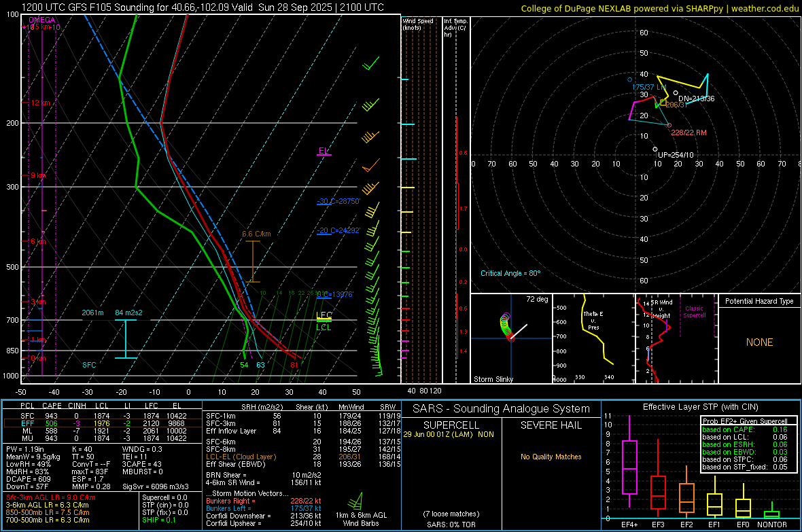The height and width of the screenshot is (532, 802).
Task: Click the SARS: 0% TOR text
Action: point(451,525)
